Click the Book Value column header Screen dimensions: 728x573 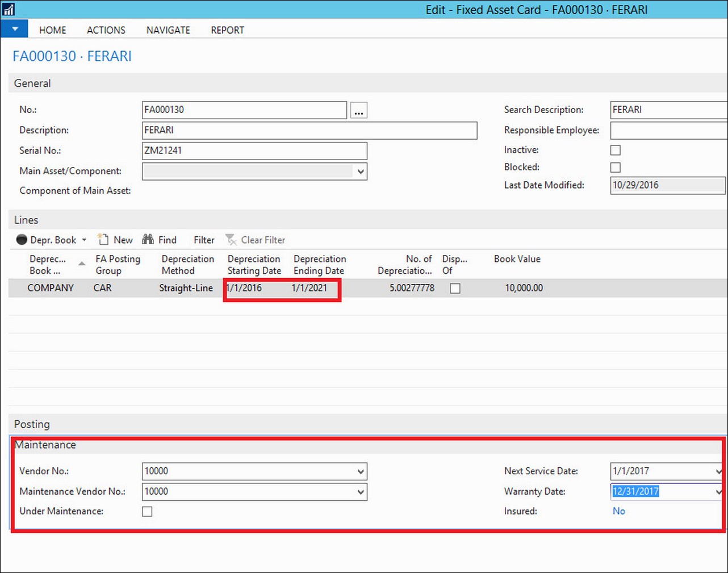[x=517, y=259]
